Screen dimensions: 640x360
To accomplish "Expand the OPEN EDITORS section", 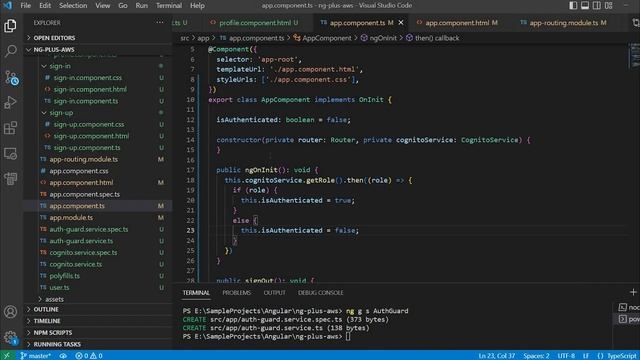I will point(98,38).
